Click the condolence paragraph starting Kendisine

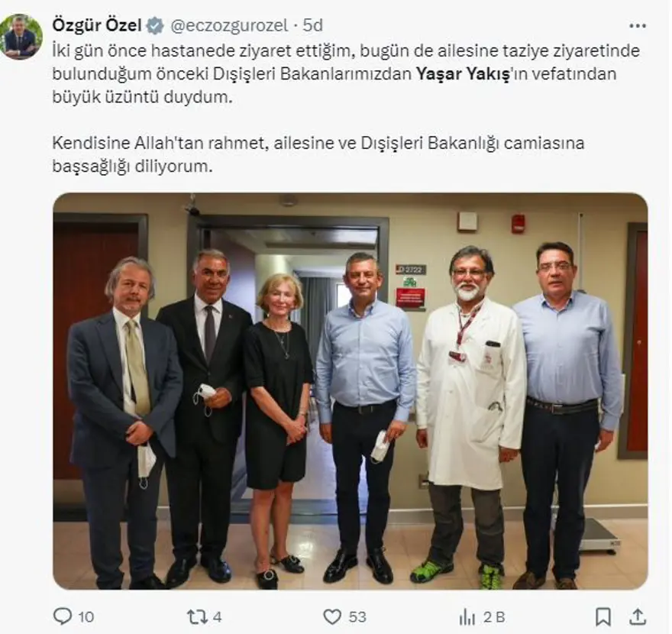coord(318,154)
